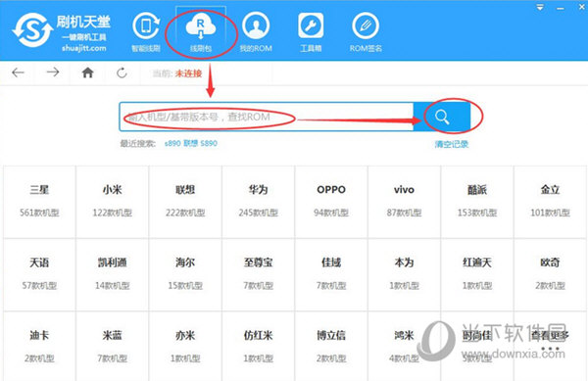
Task: Open the 本为 brand tile
Action: tap(404, 274)
